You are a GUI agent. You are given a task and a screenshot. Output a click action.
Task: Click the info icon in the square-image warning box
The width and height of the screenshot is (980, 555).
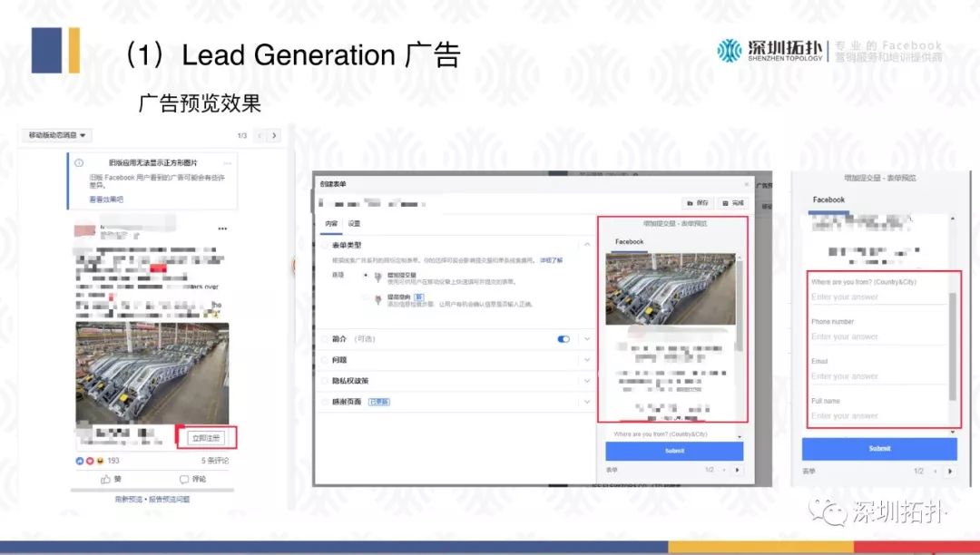tap(79, 161)
